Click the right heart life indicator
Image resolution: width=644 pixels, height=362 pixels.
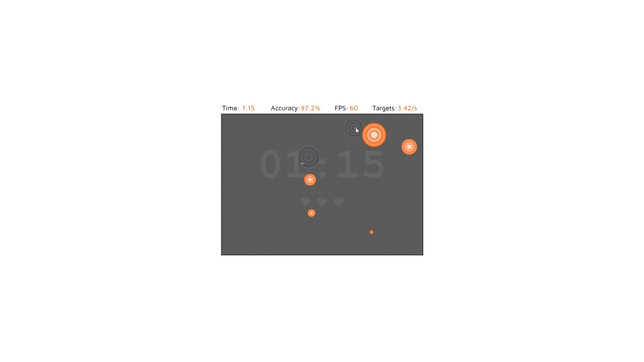pos(338,202)
